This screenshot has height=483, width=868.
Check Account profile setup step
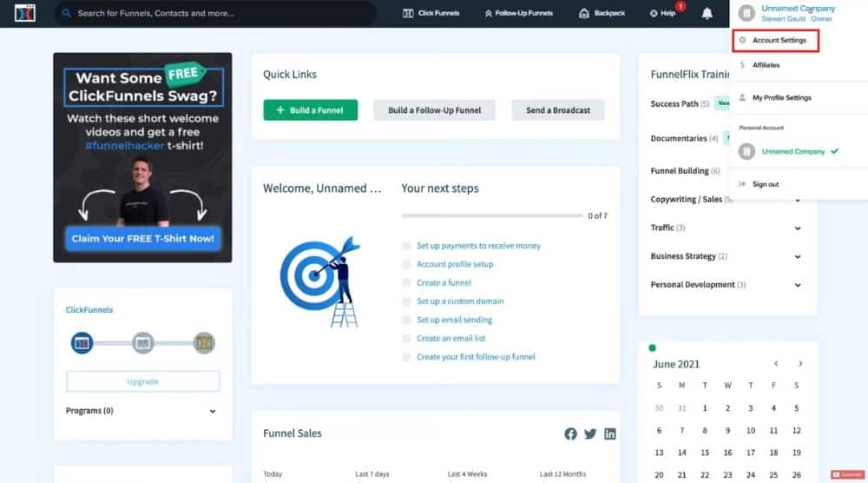pos(406,264)
